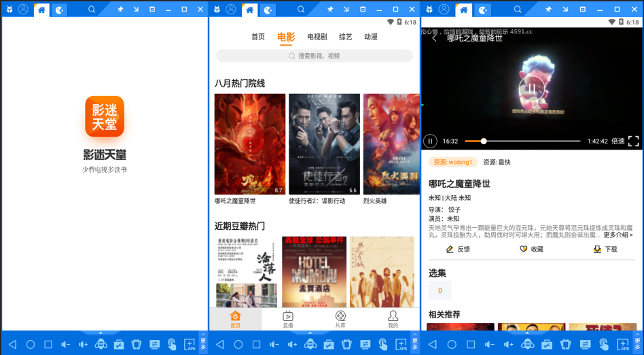Click screen-swap monitor icon in middle window toolbar
644x355 pixels.
click(365, 344)
